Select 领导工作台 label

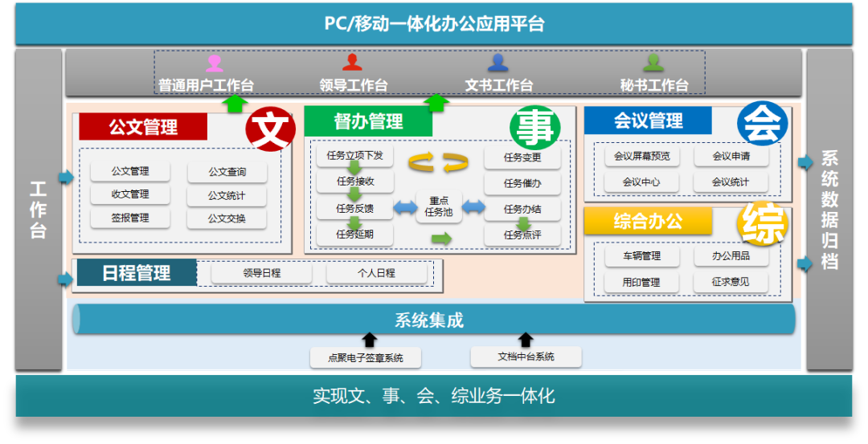point(353,85)
